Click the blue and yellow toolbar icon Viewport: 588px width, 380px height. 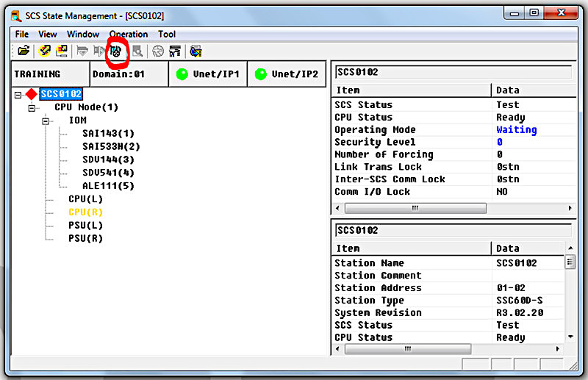196,51
